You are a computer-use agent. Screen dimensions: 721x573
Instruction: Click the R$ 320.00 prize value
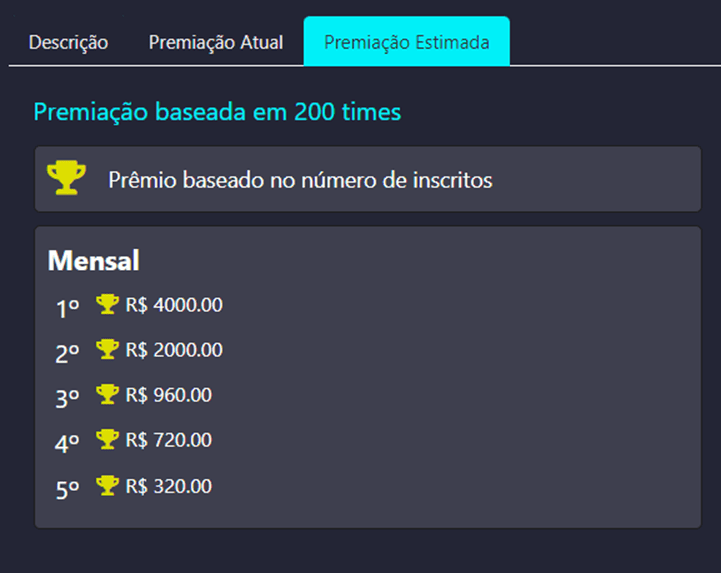(x=169, y=486)
